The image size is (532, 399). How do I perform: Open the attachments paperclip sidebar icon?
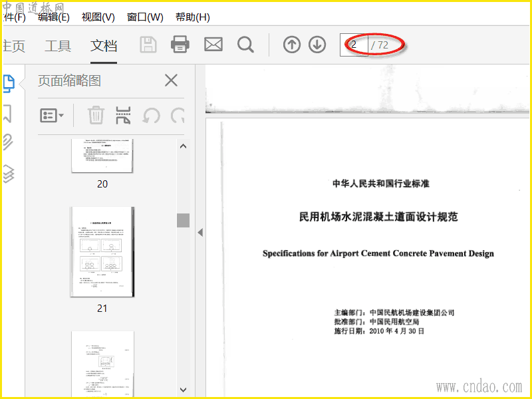(8, 142)
